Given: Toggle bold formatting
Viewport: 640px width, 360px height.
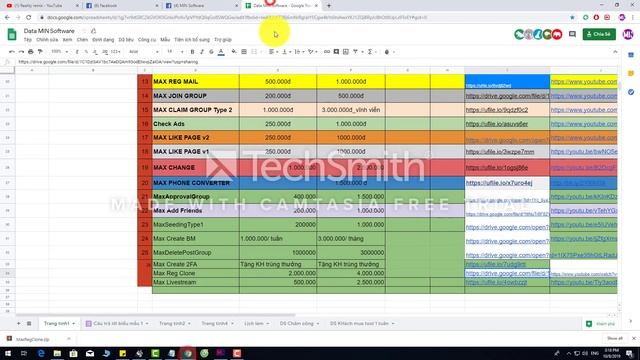Looking at the screenshot, I should coord(192,52).
